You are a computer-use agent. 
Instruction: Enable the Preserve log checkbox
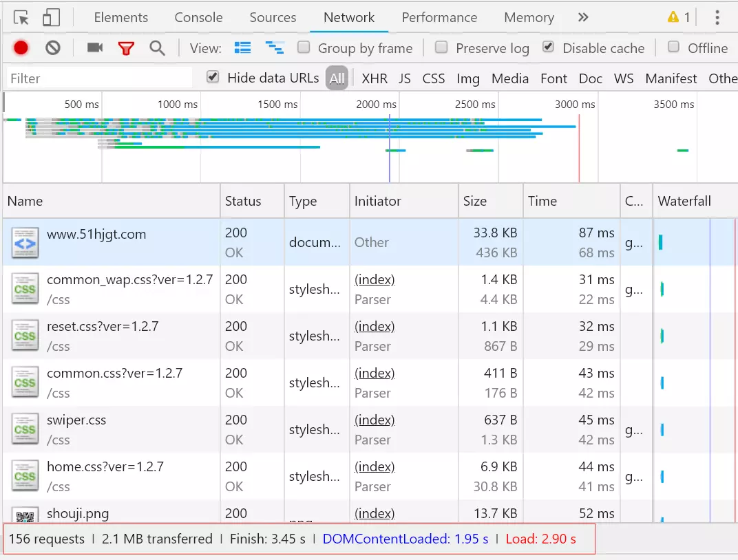(441, 47)
